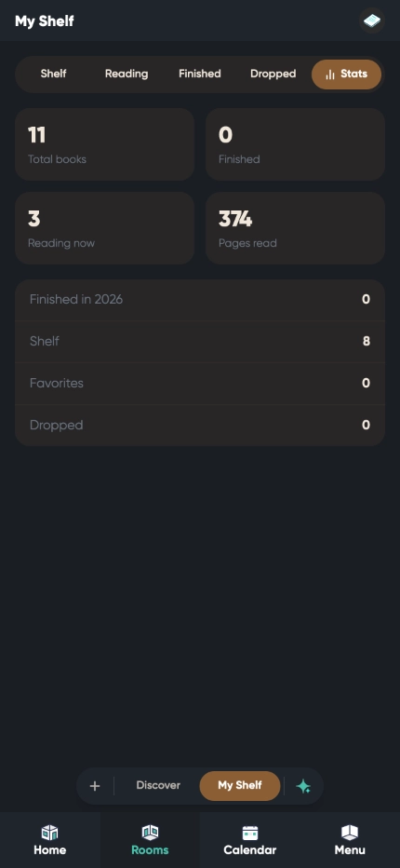This screenshot has width=400, height=868.
Task: Open the Total books stat card
Action: click(x=104, y=144)
